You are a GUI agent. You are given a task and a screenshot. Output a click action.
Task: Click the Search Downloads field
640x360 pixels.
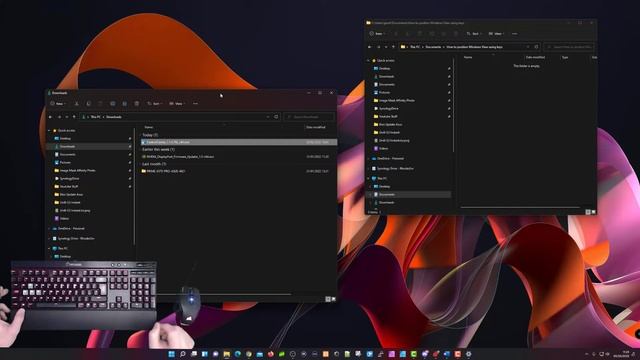(x=309, y=117)
